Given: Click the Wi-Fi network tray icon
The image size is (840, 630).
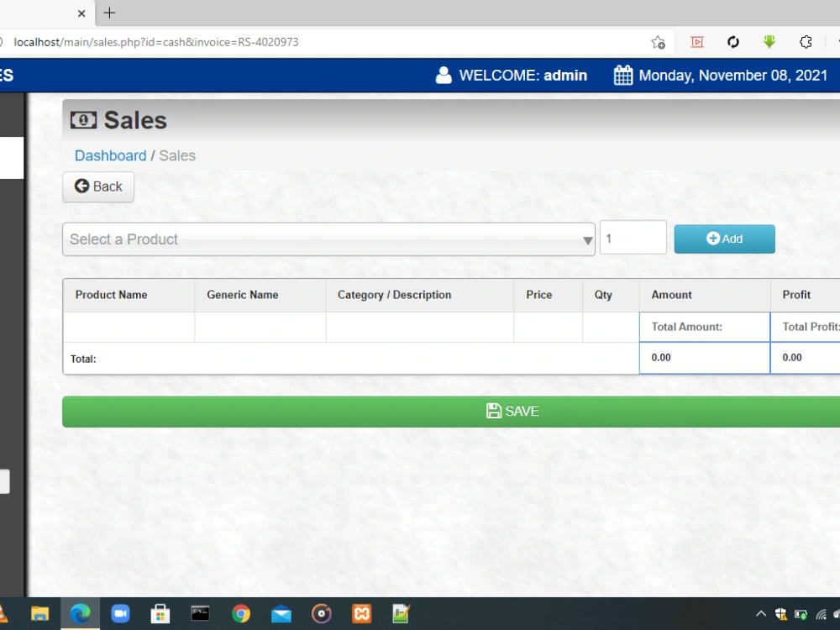Looking at the screenshot, I should (822, 615).
